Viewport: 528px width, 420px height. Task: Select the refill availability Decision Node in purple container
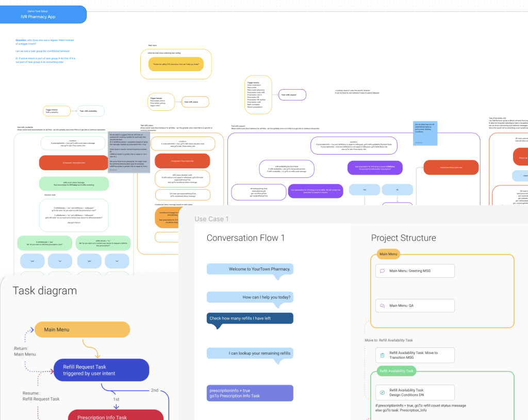click(x=287, y=169)
